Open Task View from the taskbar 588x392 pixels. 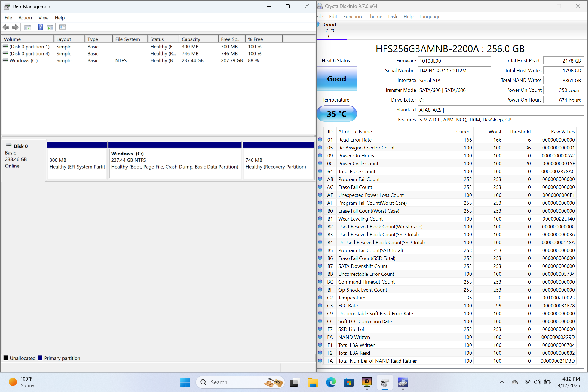pos(295,382)
